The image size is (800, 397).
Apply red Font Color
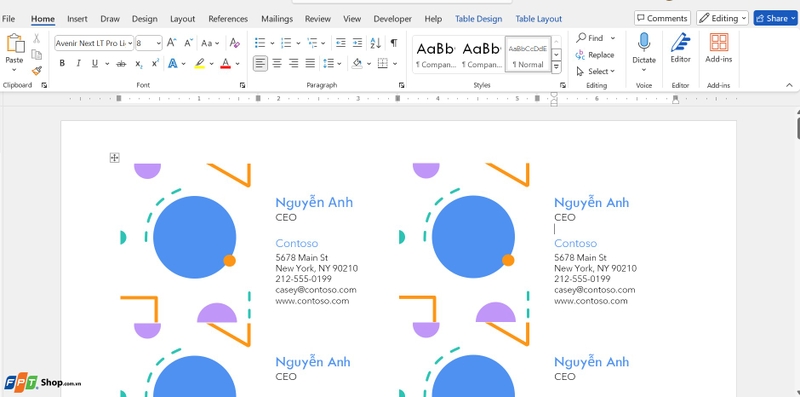point(226,64)
